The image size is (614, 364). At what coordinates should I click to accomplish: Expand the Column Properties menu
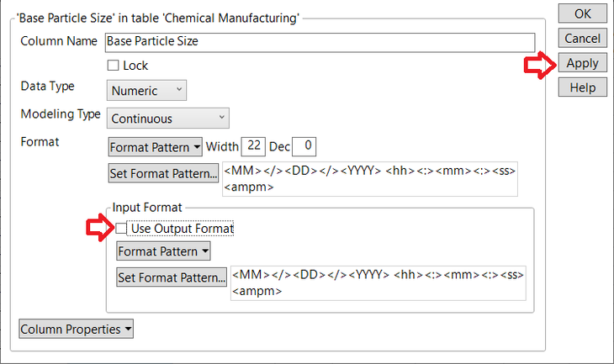pos(76,330)
